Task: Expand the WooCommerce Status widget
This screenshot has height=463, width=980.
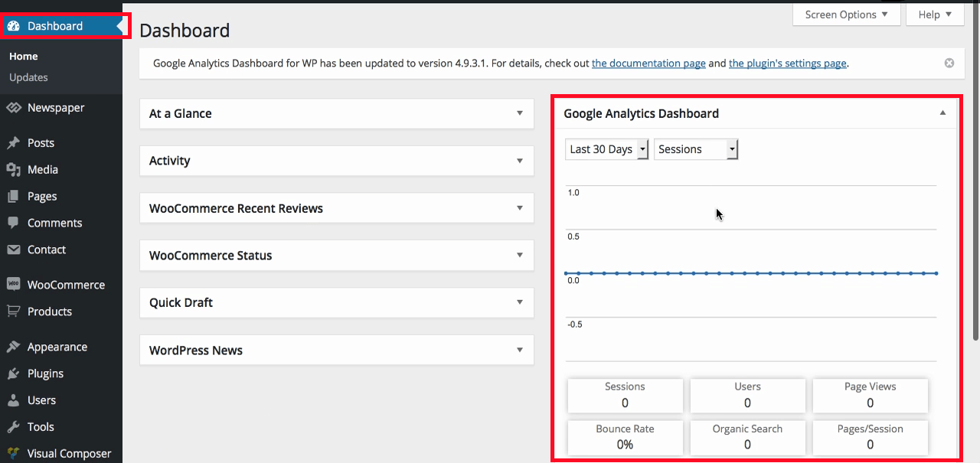Action: (520, 256)
